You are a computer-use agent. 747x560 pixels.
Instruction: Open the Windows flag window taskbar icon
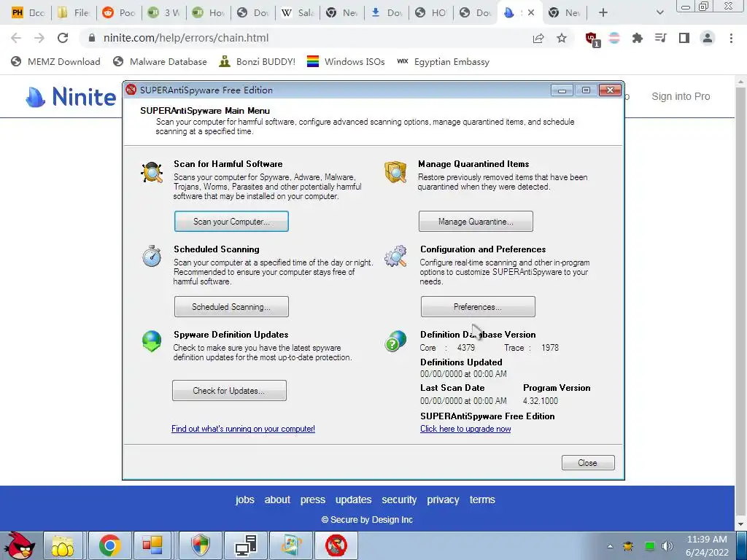point(291,545)
